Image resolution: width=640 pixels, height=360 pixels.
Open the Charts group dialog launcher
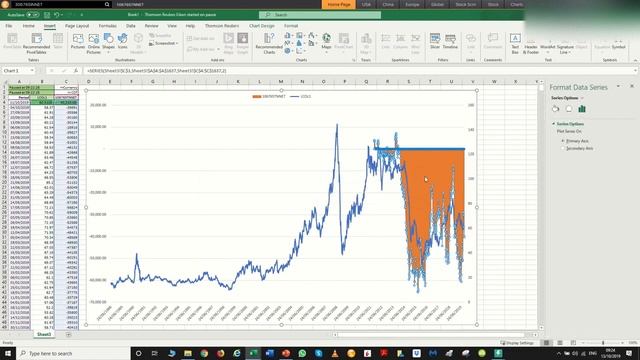pyautogui.click(x=354, y=60)
